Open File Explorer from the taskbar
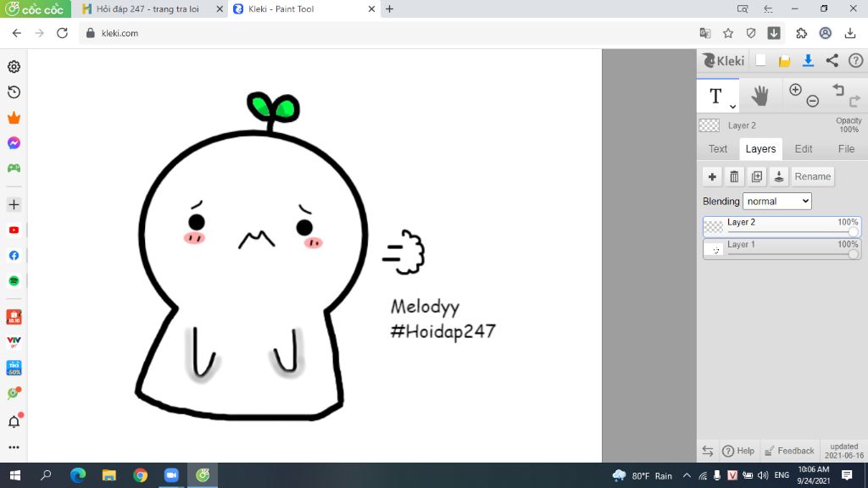This screenshot has width=868, height=488. [109, 475]
